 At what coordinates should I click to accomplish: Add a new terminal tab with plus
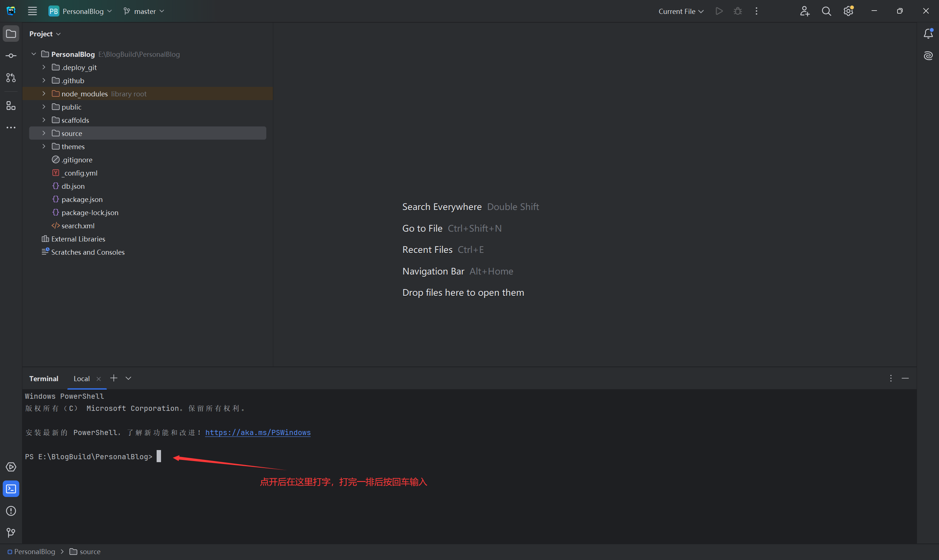click(114, 378)
